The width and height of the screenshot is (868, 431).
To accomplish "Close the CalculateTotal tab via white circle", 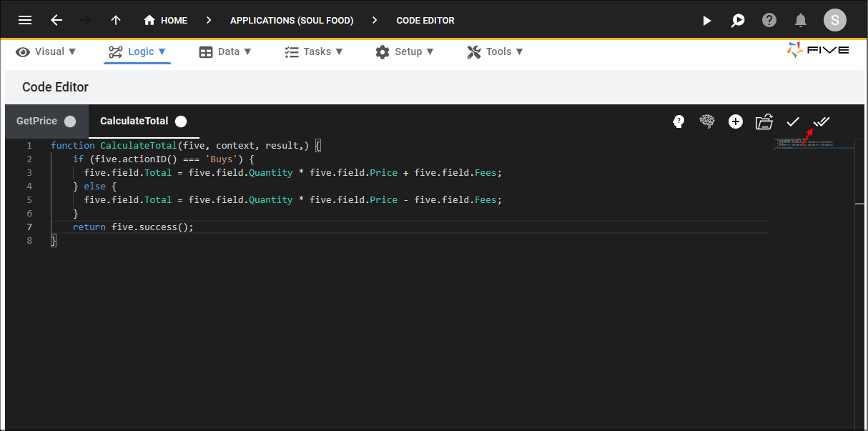I will [x=181, y=122].
